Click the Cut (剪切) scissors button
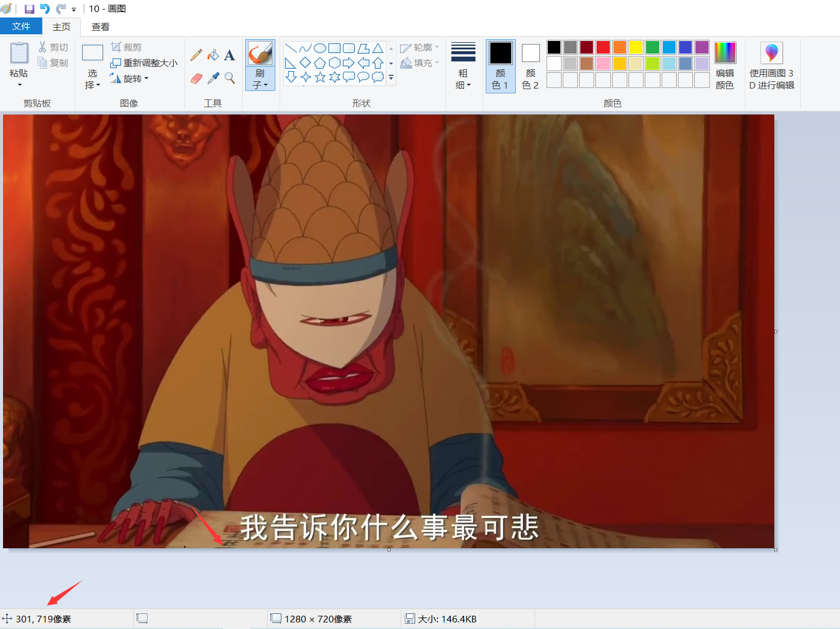This screenshot has height=629, width=840. pos(53,47)
